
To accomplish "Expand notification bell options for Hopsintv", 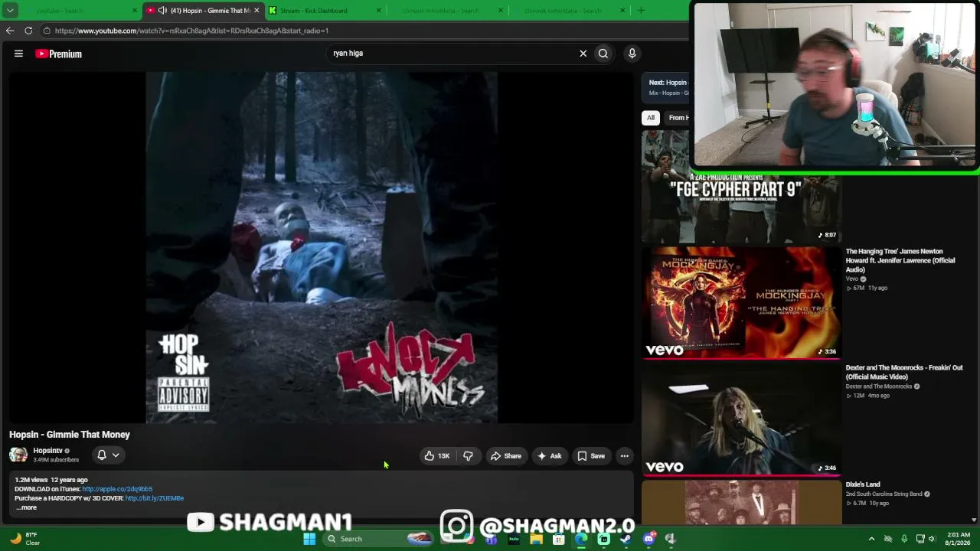I will [108, 455].
